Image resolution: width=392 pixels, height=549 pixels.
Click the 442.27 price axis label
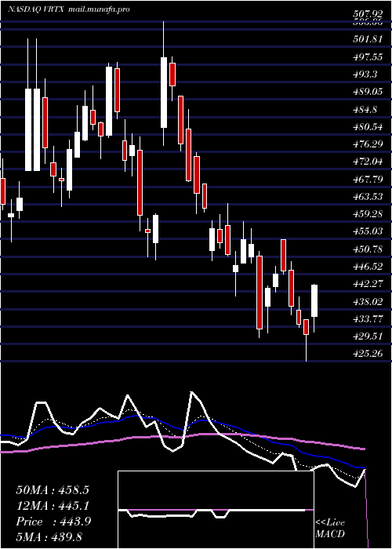(x=368, y=284)
